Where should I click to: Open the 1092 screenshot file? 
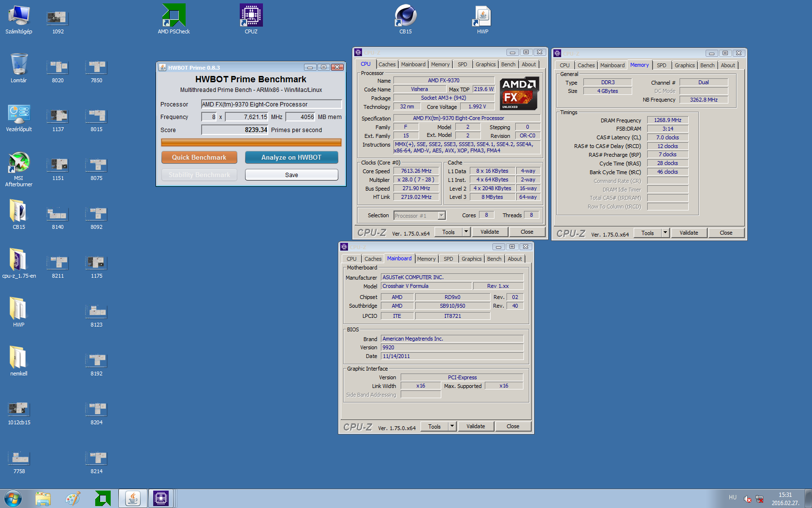click(x=58, y=23)
